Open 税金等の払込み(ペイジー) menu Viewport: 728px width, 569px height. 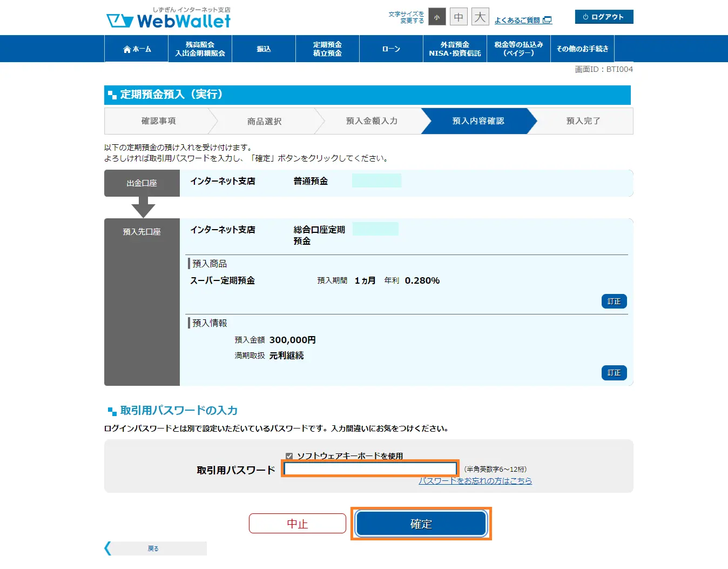click(x=518, y=49)
